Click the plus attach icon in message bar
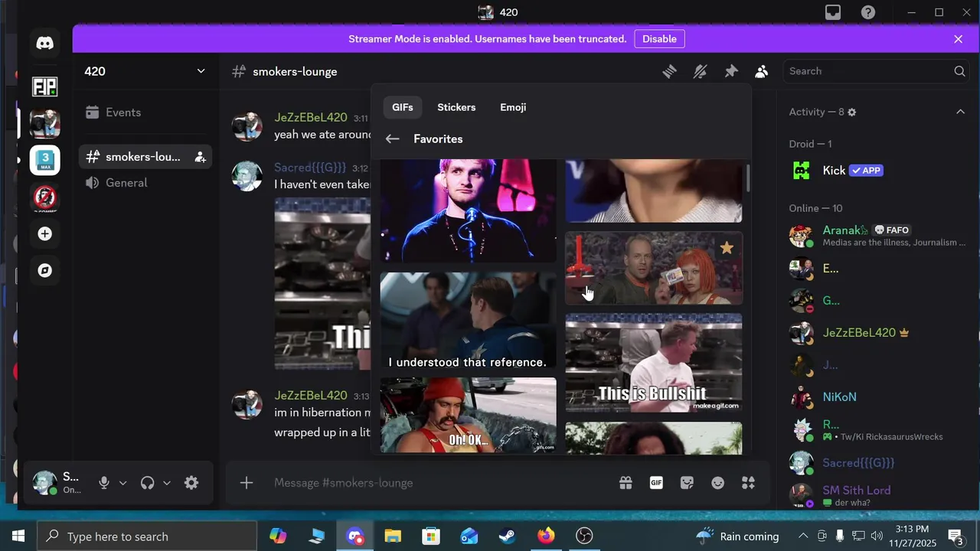The width and height of the screenshot is (980, 551). (246, 483)
